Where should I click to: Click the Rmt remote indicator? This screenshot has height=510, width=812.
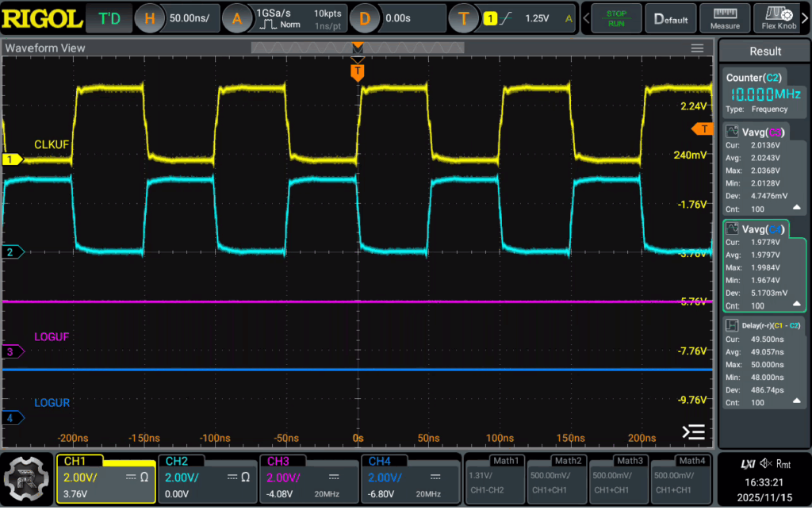[783, 465]
